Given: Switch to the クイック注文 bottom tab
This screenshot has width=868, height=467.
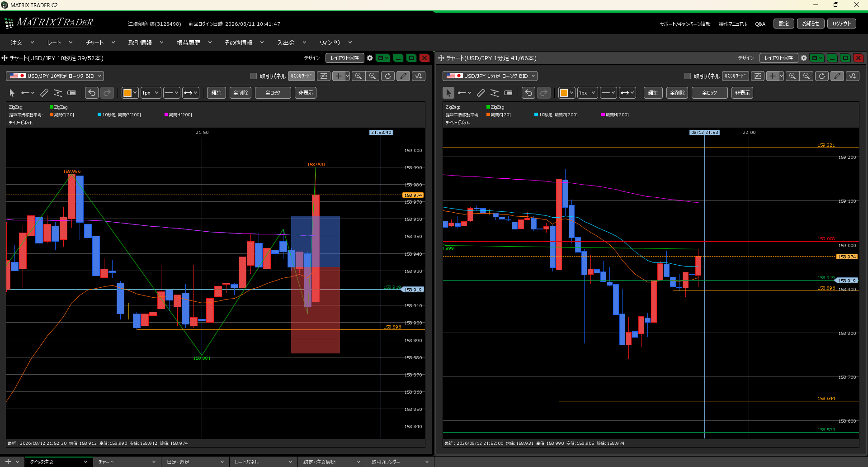Looking at the screenshot, I should [x=58, y=462].
